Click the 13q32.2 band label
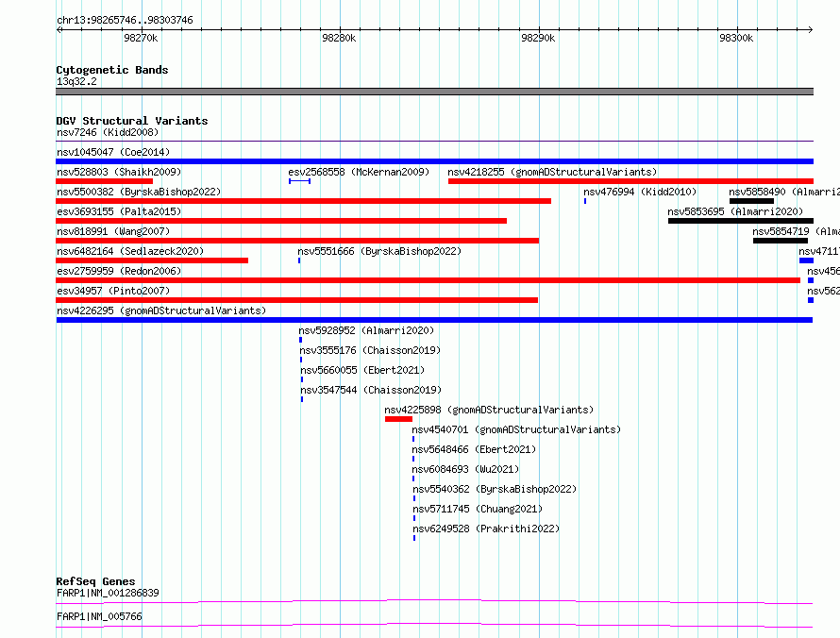Viewport: 840px width, 638px height. [76, 81]
